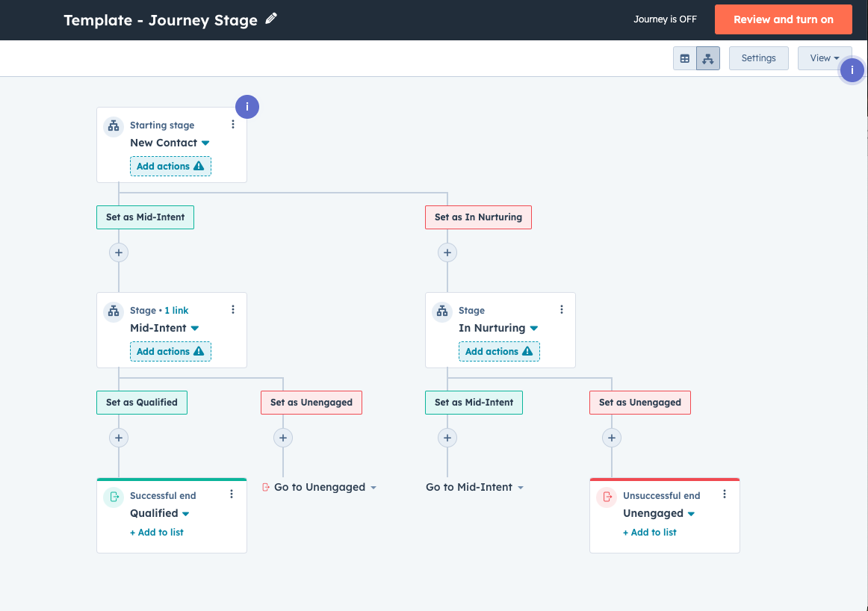The width and height of the screenshot is (868, 611).
Task: Click the stage branch icon on the Mid-Intent card
Action: click(x=114, y=311)
